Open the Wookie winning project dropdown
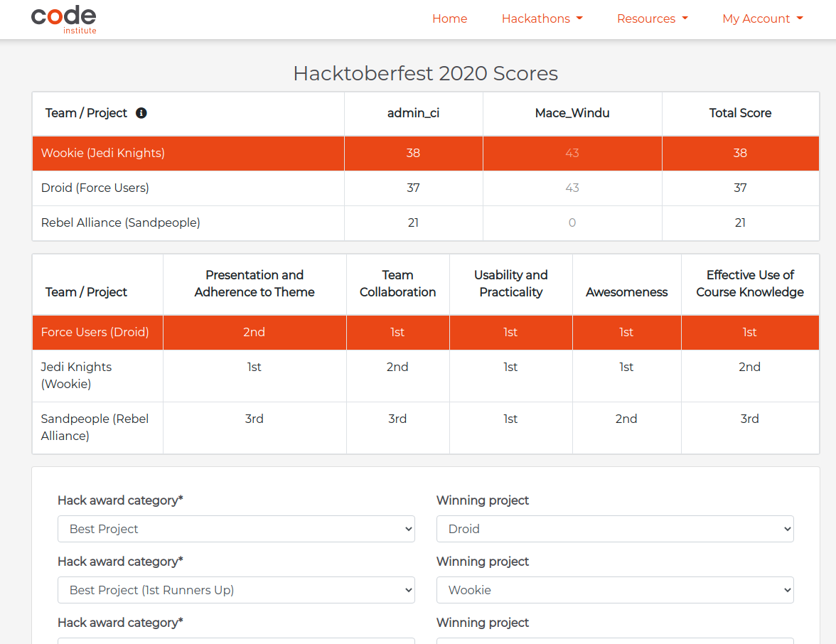Viewport: 836px width, 644px height. 615,590
